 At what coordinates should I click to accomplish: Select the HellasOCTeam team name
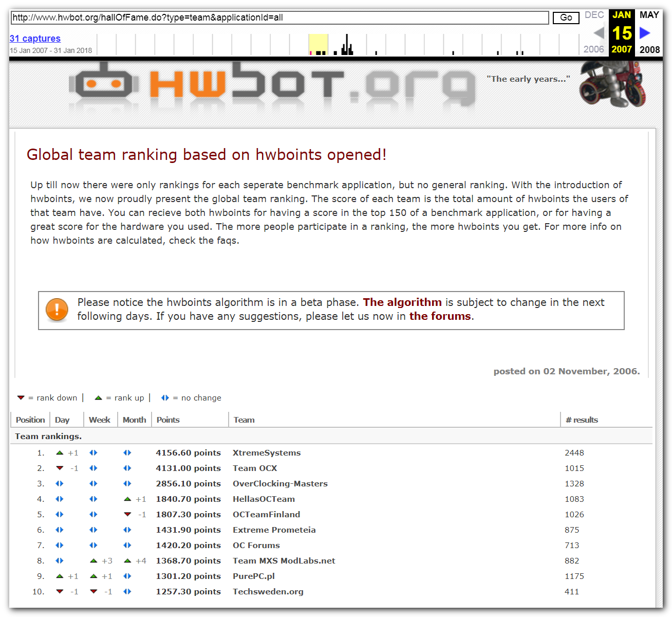264,499
